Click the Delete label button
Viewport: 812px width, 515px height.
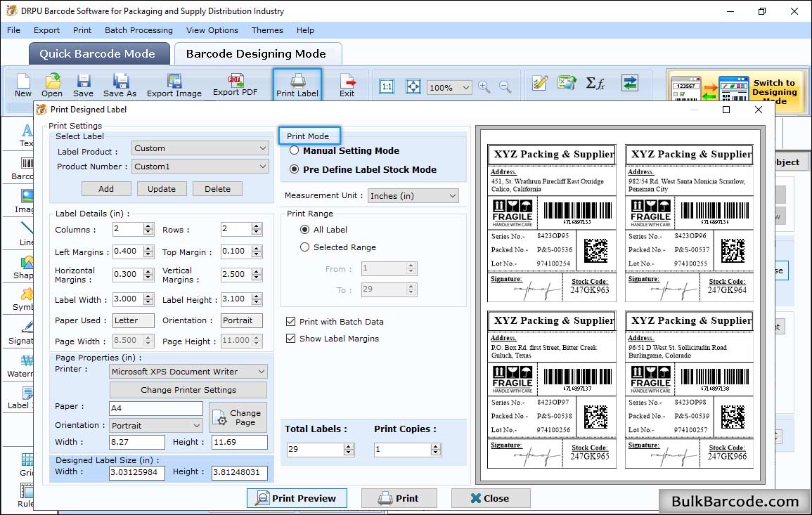coord(217,189)
